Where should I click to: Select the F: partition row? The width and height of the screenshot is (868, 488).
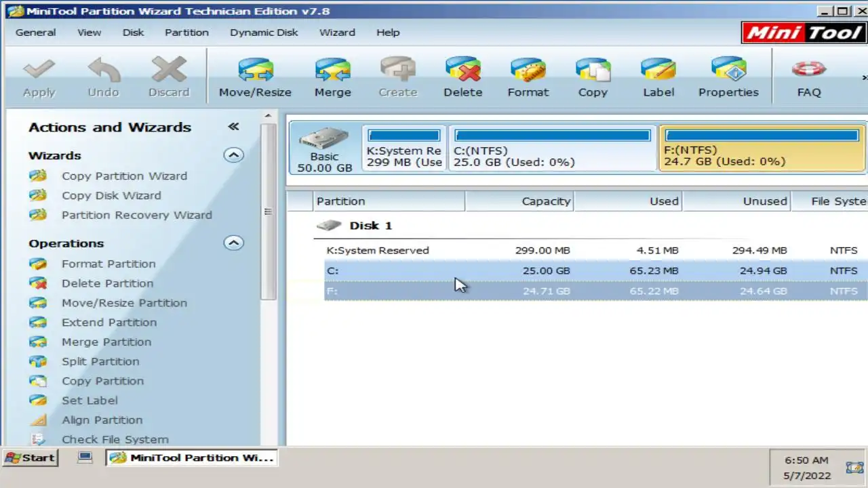(x=595, y=291)
